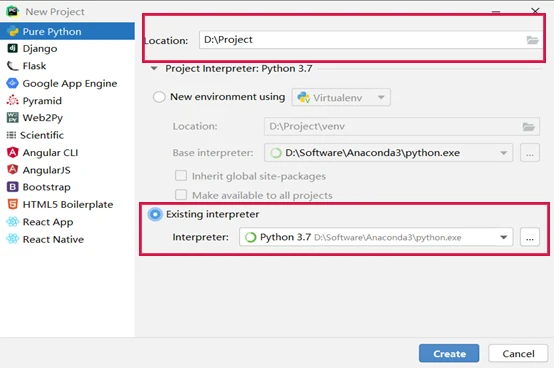Select Existing interpreter radio button

pyautogui.click(x=155, y=214)
